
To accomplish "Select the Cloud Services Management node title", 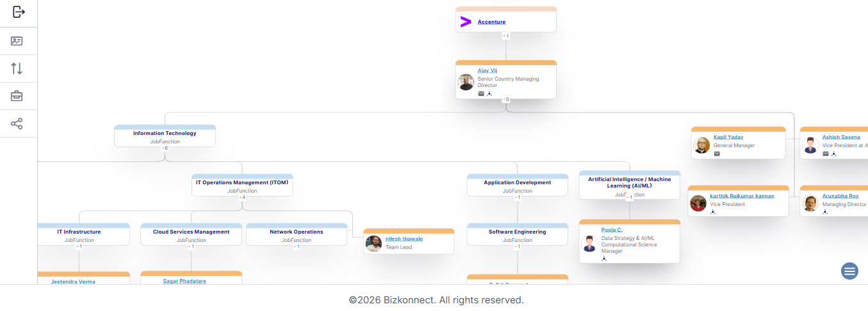I will click(191, 232).
